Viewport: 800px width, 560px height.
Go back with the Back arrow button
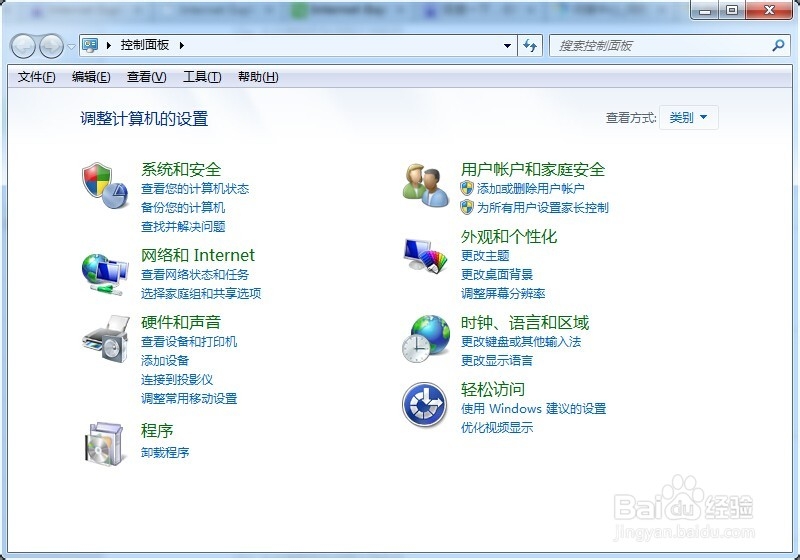tap(23, 46)
